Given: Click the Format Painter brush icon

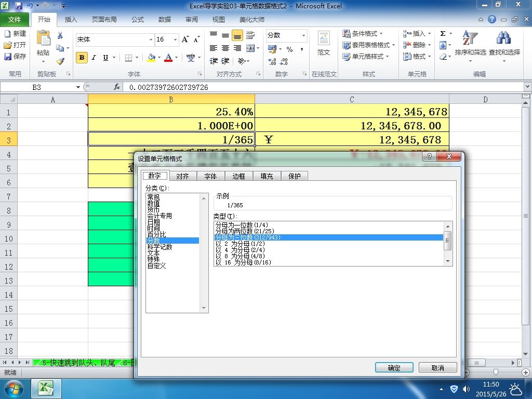Looking at the screenshot, I should click(x=60, y=61).
